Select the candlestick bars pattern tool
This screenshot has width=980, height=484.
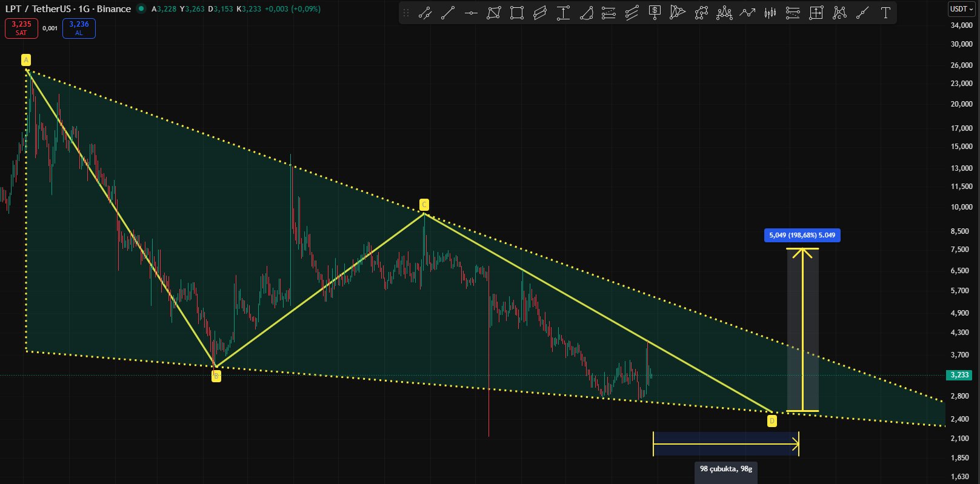(x=770, y=13)
